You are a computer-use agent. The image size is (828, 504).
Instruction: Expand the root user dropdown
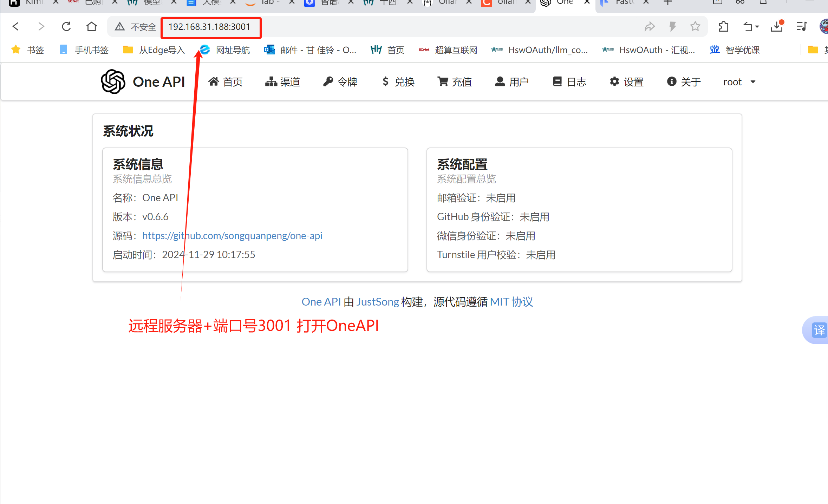pos(739,82)
